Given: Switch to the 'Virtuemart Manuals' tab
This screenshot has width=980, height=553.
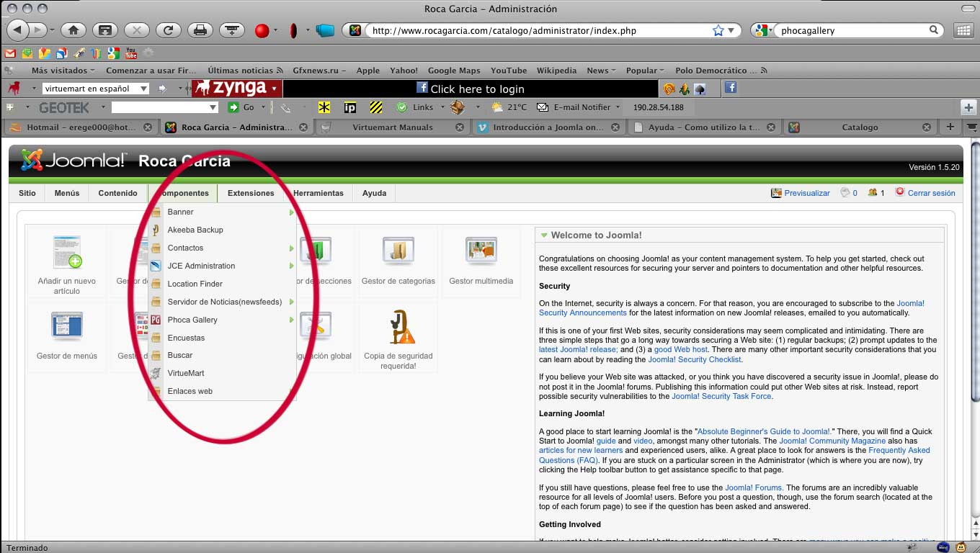Looking at the screenshot, I should (392, 127).
